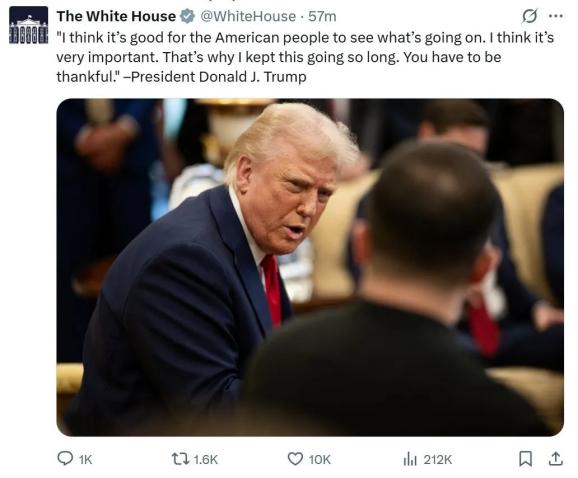Open The White House display name link
Image resolution: width=578 pixels, height=478 pixels.
(x=116, y=16)
